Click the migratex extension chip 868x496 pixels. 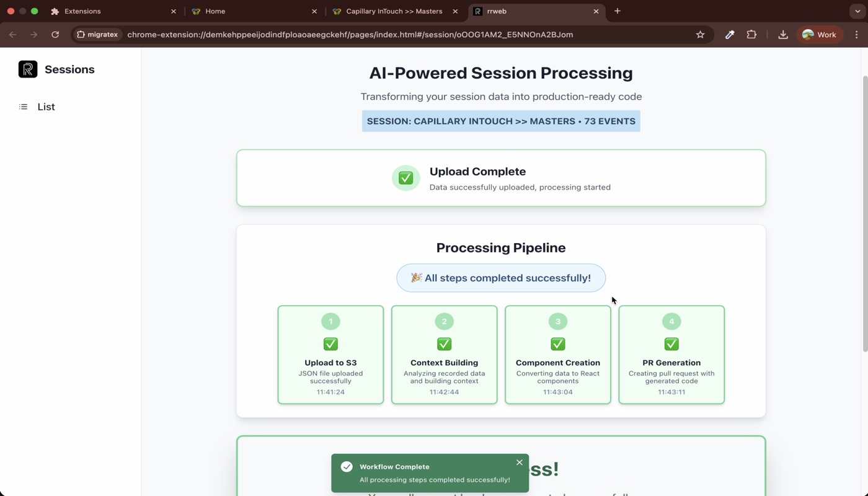97,35
